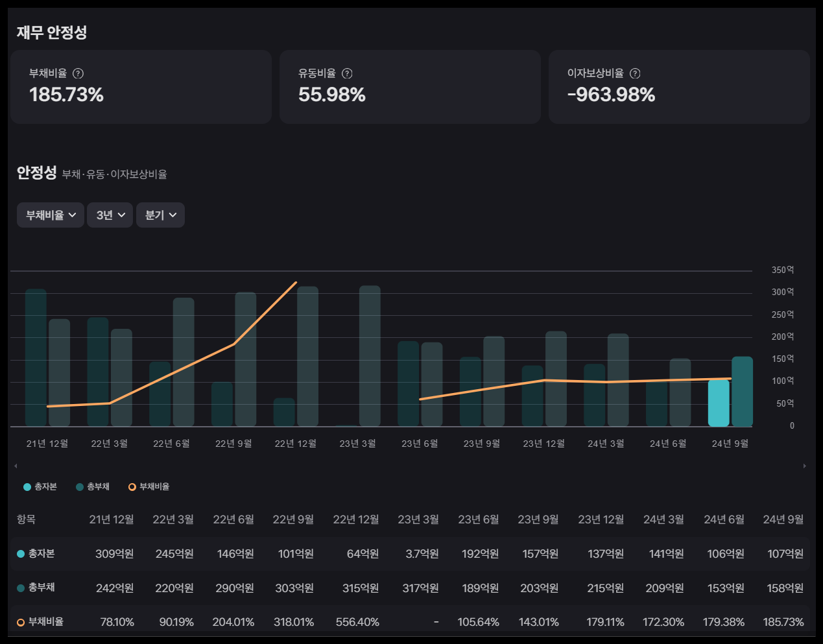The image size is (823, 644).
Task: Click the left scroll arrow under the chart
Action: point(16,466)
